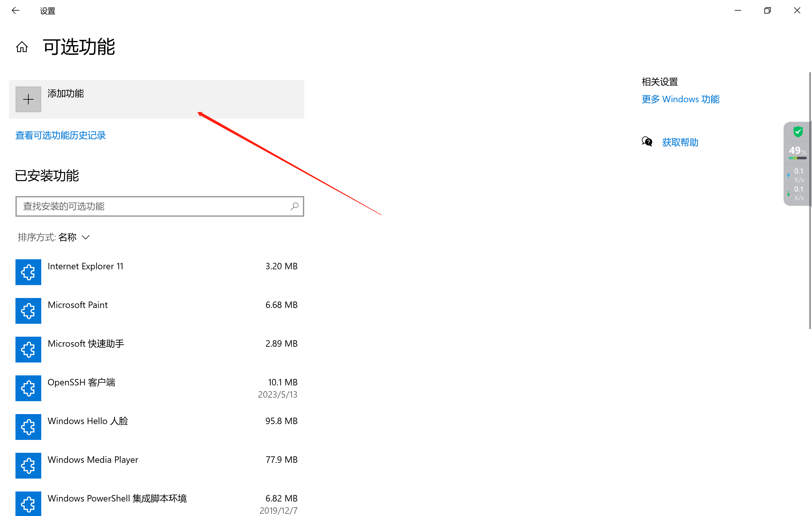Select the Windows Hello 人脸 feature icon
812x516 pixels.
[28, 427]
